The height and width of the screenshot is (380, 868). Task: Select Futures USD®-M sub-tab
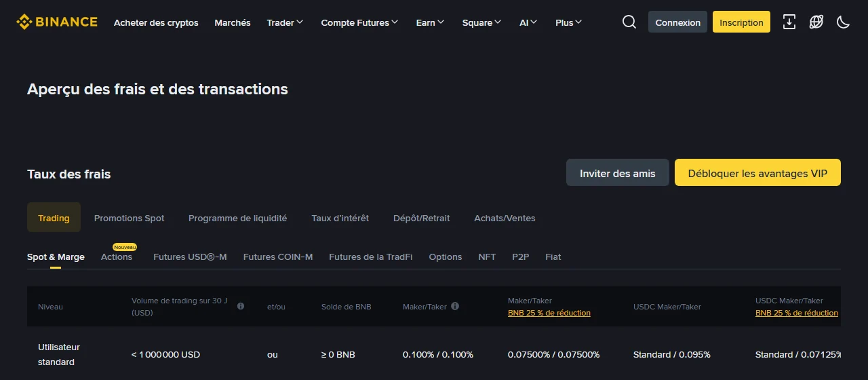tap(190, 256)
